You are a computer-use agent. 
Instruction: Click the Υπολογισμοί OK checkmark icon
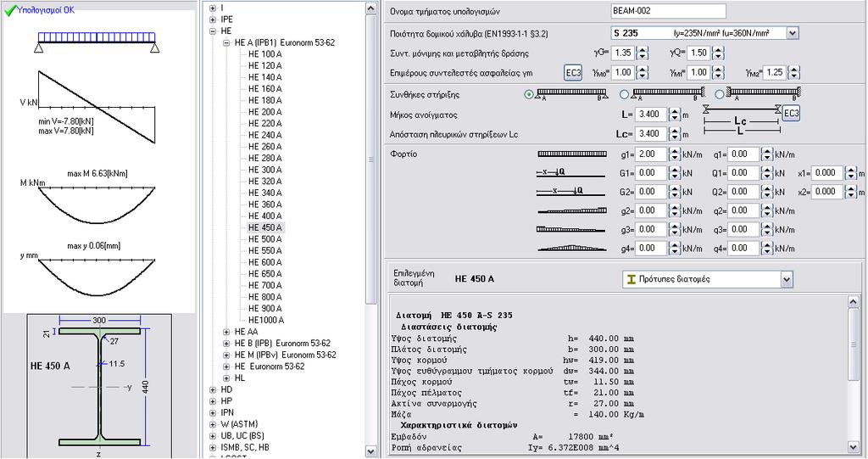pos(9,10)
